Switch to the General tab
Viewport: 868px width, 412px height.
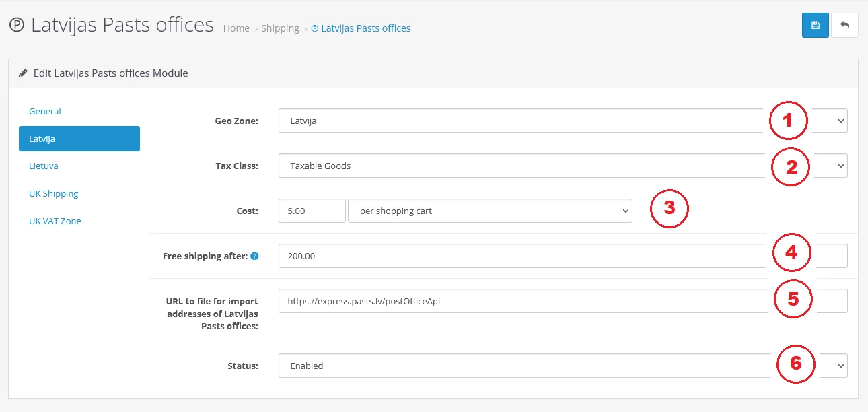coord(45,111)
